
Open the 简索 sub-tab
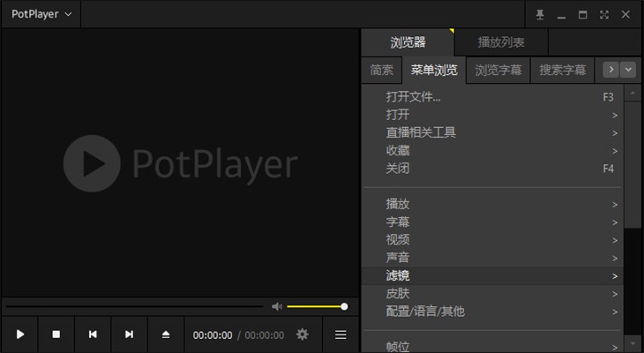coord(382,71)
